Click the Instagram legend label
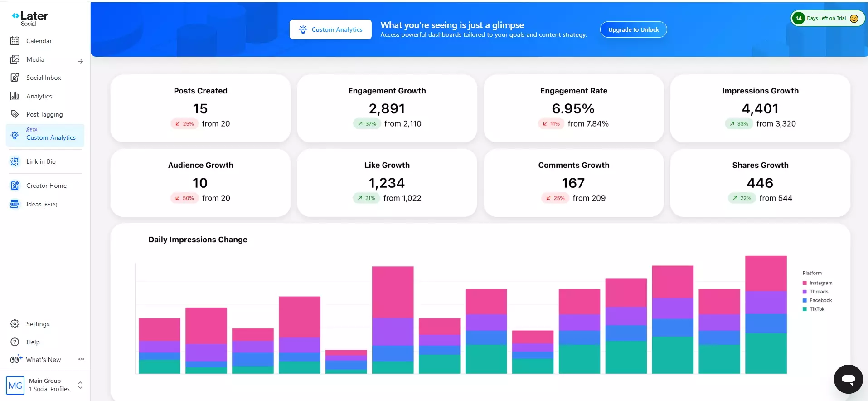 pos(821,283)
